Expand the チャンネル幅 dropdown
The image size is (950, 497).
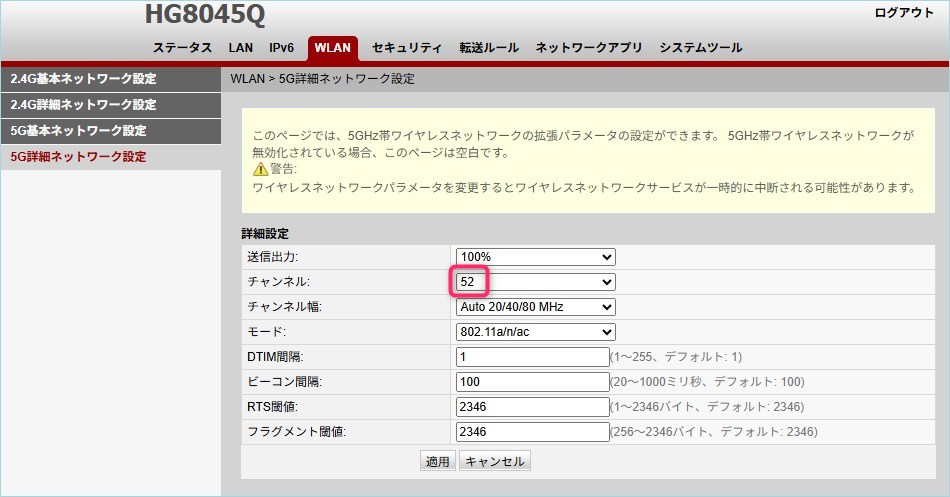[x=536, y=307]
